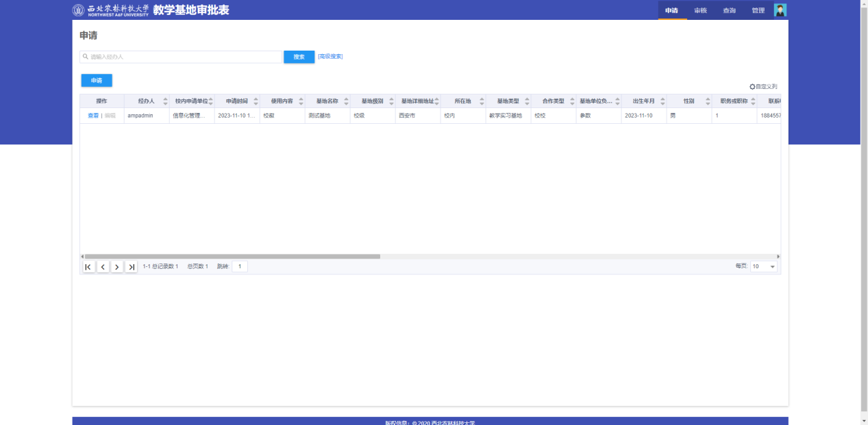This screenshot has height=425, width=868.
Task: Open the 管理 tab
Action: 758,10
